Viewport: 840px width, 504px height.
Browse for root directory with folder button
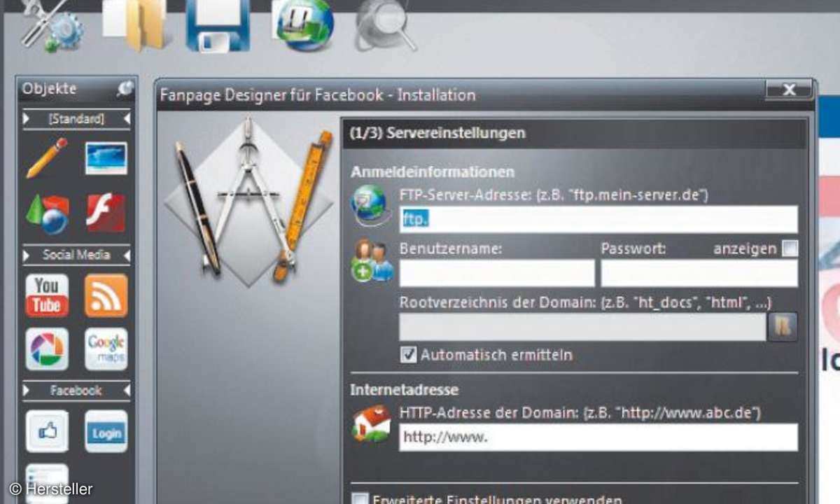coord(783,327)
